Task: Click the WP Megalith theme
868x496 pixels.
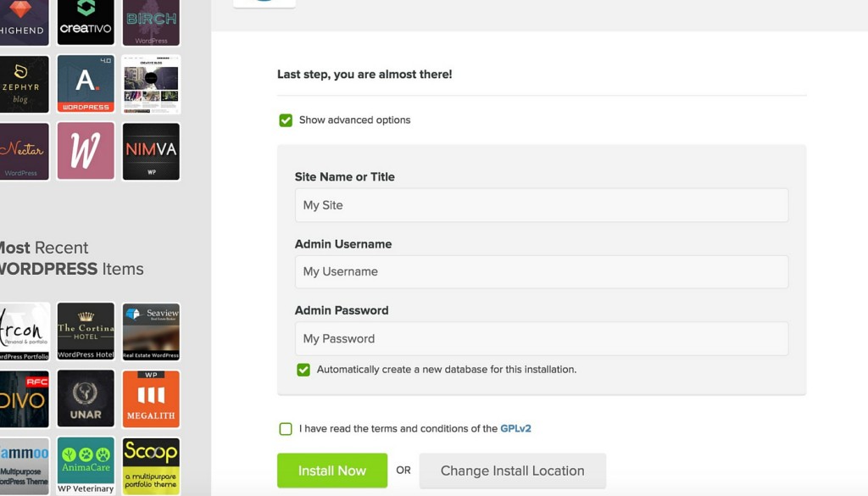Action: [x=151, y=398]
